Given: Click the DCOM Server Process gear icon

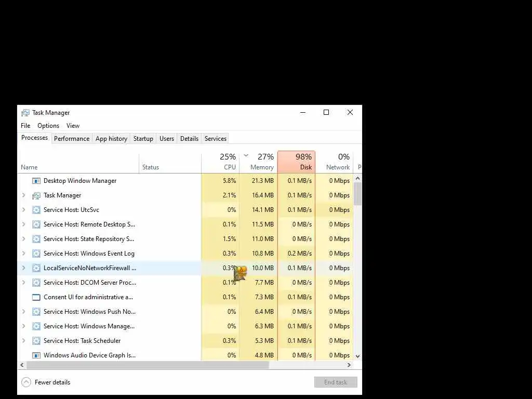Looking at the screenshot, I should (x=36, y=283).
